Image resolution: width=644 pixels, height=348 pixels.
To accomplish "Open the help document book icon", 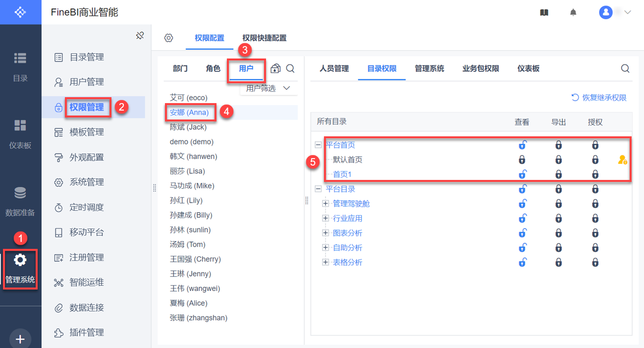I will click(x=544, y=12).
